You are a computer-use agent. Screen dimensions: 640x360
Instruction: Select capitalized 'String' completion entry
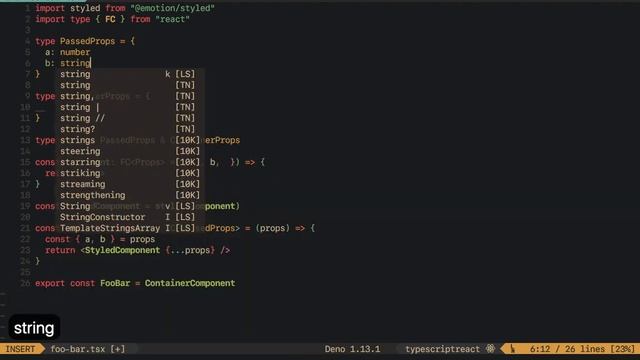[130, 207]
